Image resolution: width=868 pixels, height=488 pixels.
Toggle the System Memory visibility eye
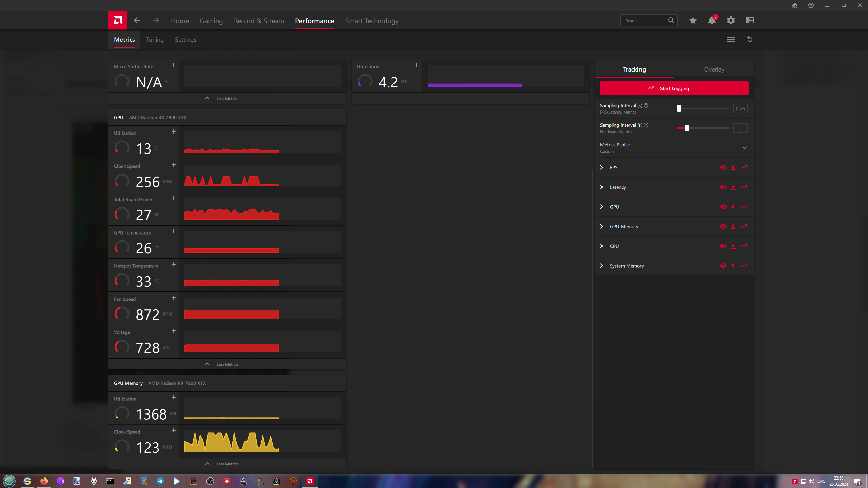point(723,266)
